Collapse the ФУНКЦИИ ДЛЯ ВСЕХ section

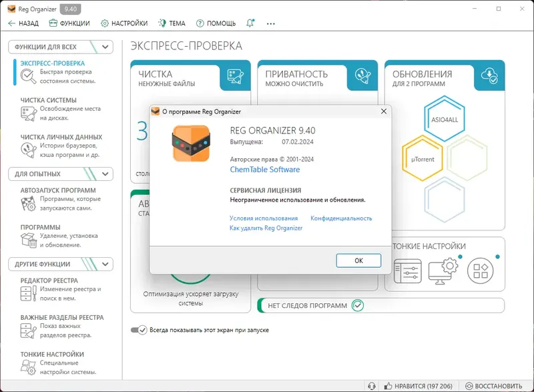click(x=105, y=47)
